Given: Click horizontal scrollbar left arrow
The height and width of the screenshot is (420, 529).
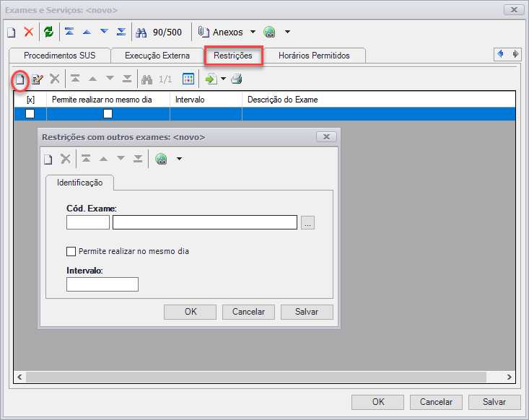Looking at the screenshot, I should 19,377.
